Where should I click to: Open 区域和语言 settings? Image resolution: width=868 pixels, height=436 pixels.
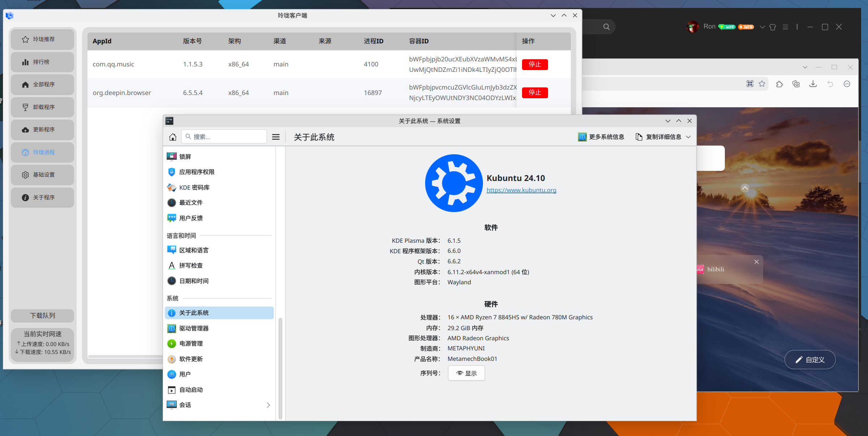219,250
